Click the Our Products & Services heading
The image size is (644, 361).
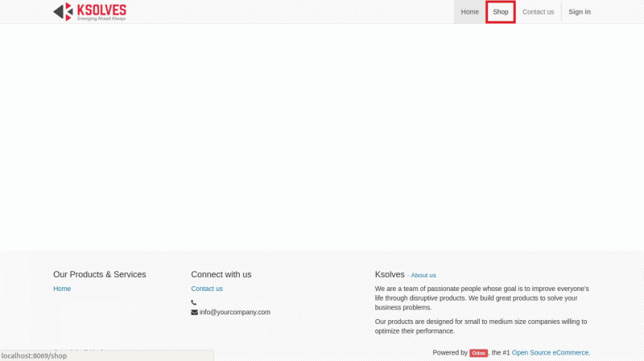click(x=100, y=274)
